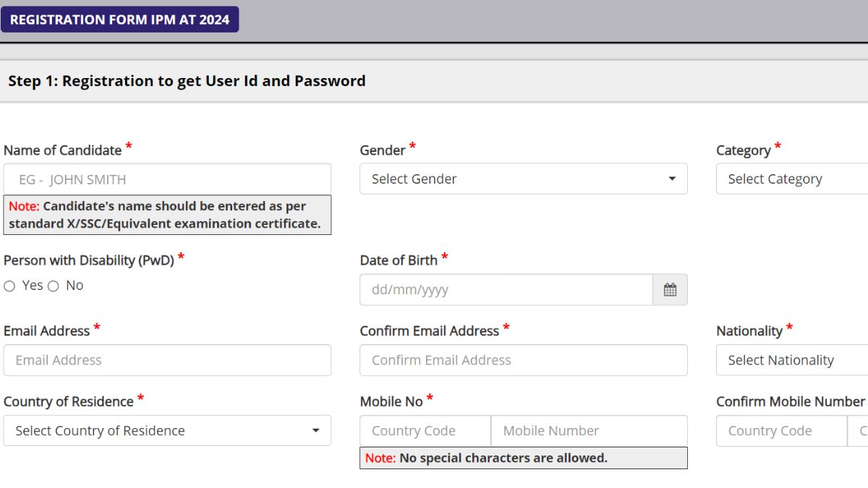868x488 pixels.
Task: Click the Gender dropdown arrow
Action: 672,179
